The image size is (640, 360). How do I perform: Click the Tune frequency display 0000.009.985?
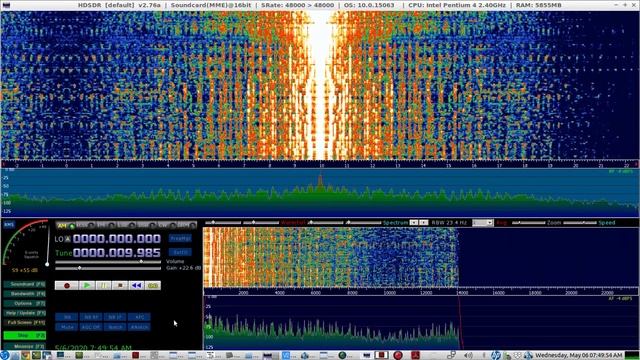[117, 253]
